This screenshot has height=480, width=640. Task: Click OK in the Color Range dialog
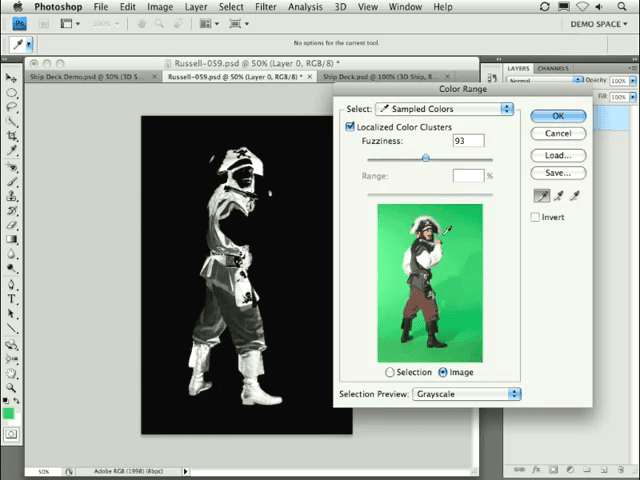point(558,116)
